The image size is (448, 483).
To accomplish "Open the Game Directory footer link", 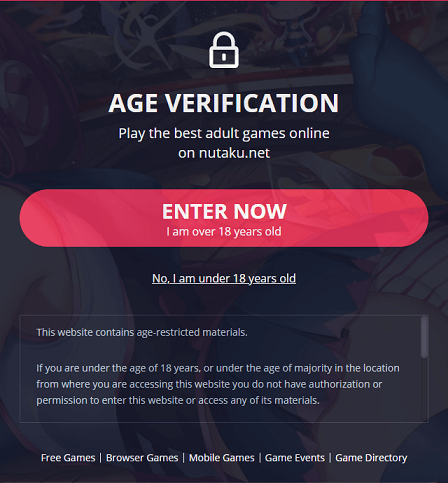I will pos(371,458).
